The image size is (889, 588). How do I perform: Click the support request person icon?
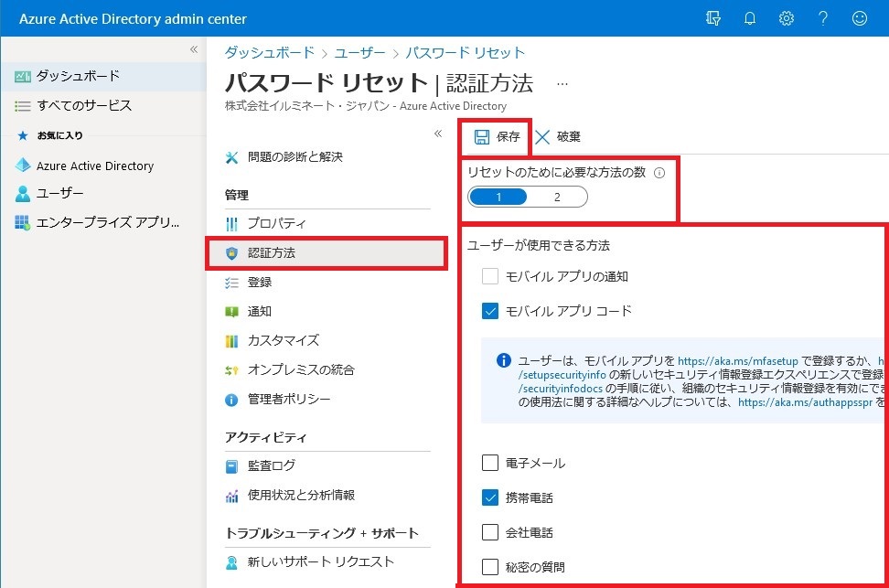(232, 562)
